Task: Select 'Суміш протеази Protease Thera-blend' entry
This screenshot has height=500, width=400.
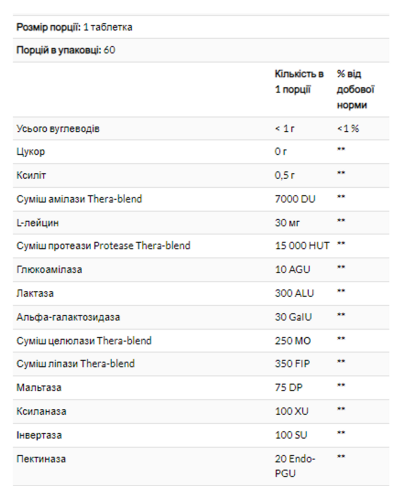Action: tap(103, 246)
